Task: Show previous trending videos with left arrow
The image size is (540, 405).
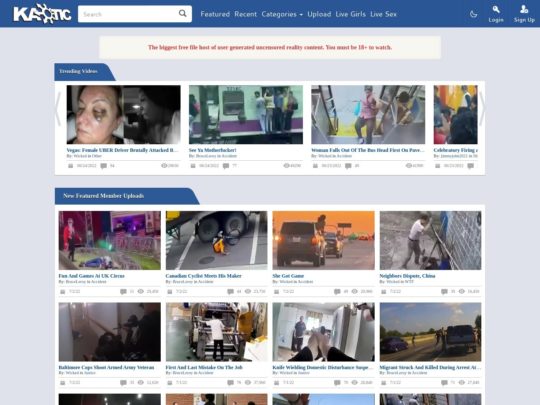Action: 58,109
